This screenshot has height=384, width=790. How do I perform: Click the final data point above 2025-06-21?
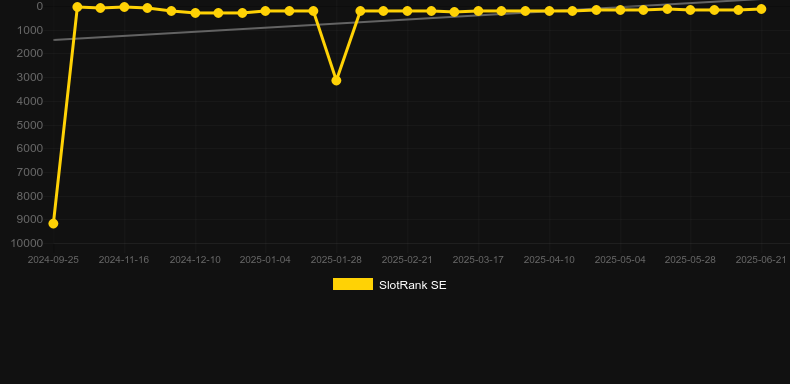(761, 9)
